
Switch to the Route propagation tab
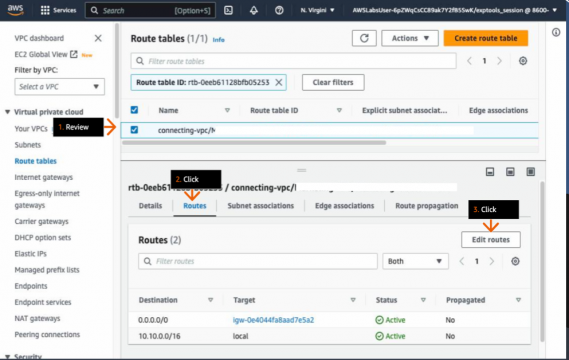(x=427, y=206)
